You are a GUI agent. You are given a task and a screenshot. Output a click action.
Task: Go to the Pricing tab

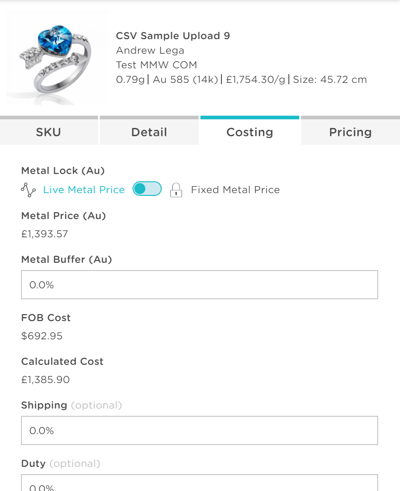click(350, 130)
